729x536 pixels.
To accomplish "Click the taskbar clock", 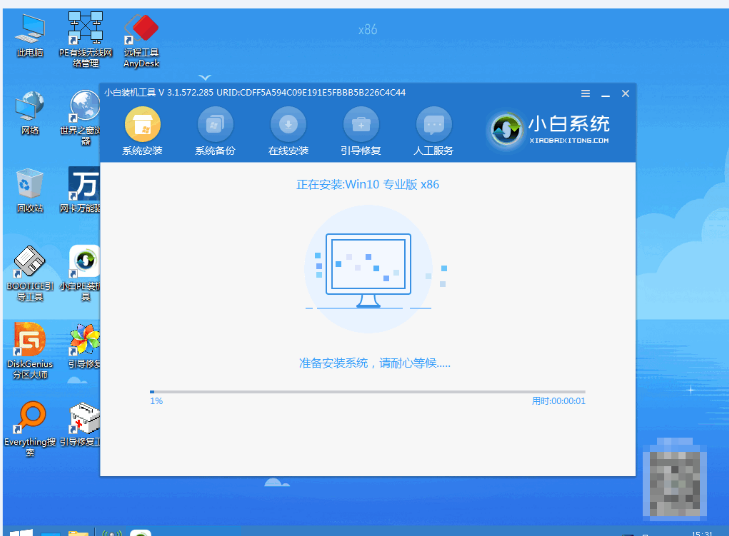I will (702, 533).
